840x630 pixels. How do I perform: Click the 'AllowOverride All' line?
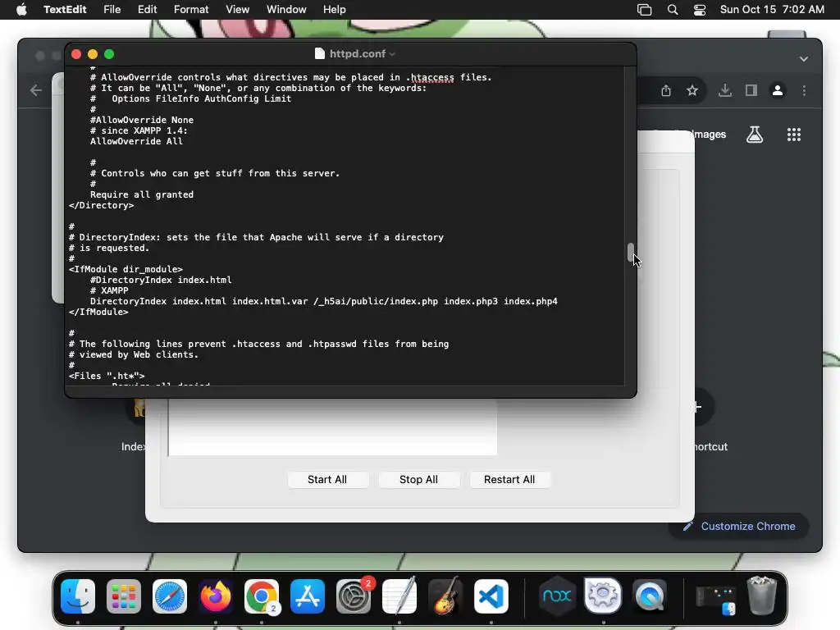[136, 141]
